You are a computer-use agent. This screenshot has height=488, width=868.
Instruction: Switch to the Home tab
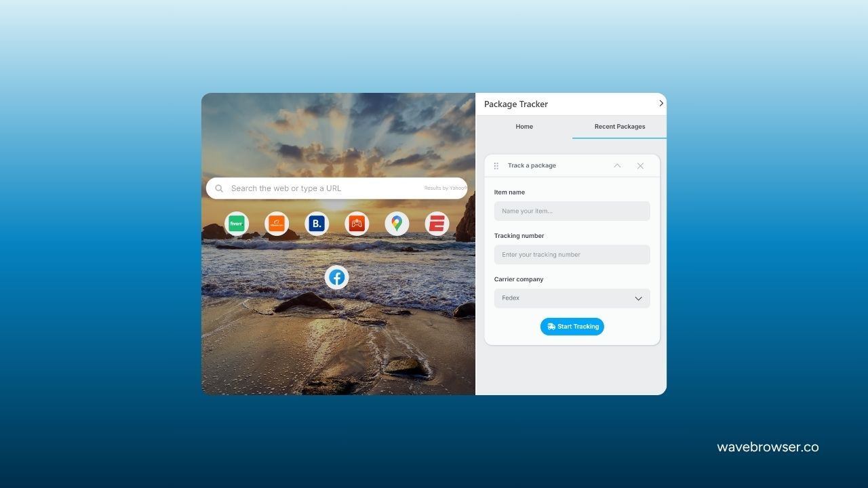coord(524,127)
